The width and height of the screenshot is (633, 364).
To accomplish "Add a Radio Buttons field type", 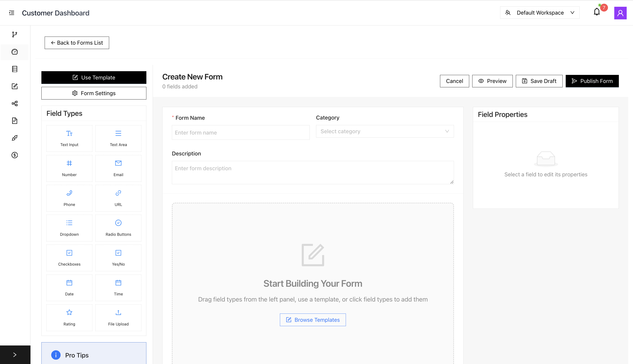I will point(118,228).
